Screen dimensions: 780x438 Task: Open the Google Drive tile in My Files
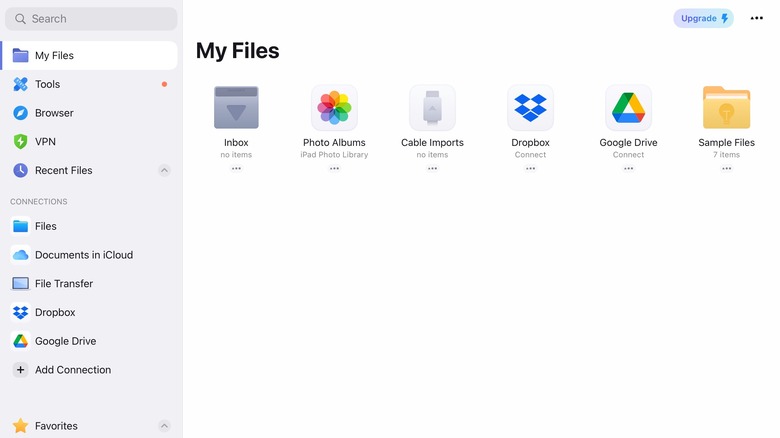pyautogui.click(x=628, y=108)
